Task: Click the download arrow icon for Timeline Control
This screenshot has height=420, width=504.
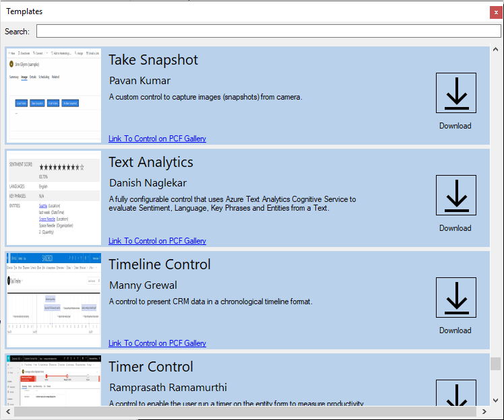Action: (x=456, y=297)
